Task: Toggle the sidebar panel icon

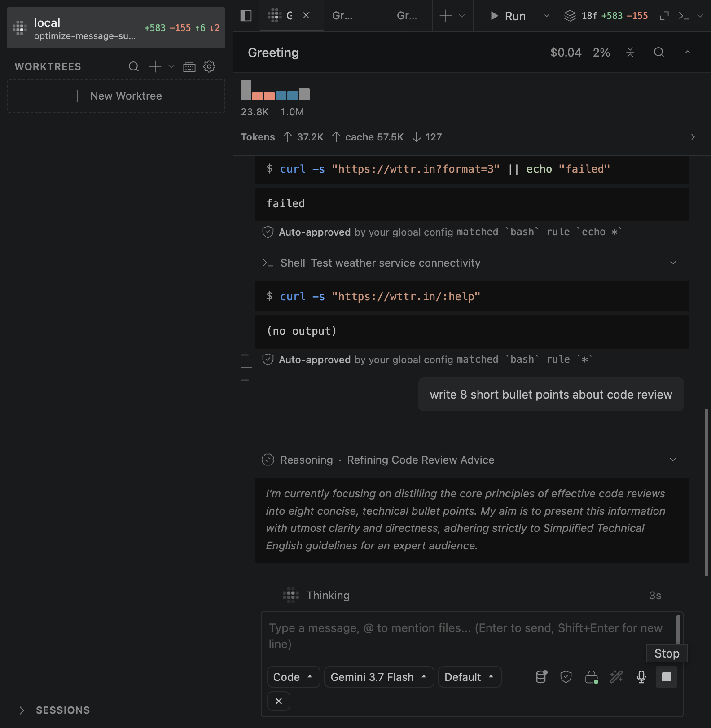Action: pyautogui.click(x=246, y=16)
